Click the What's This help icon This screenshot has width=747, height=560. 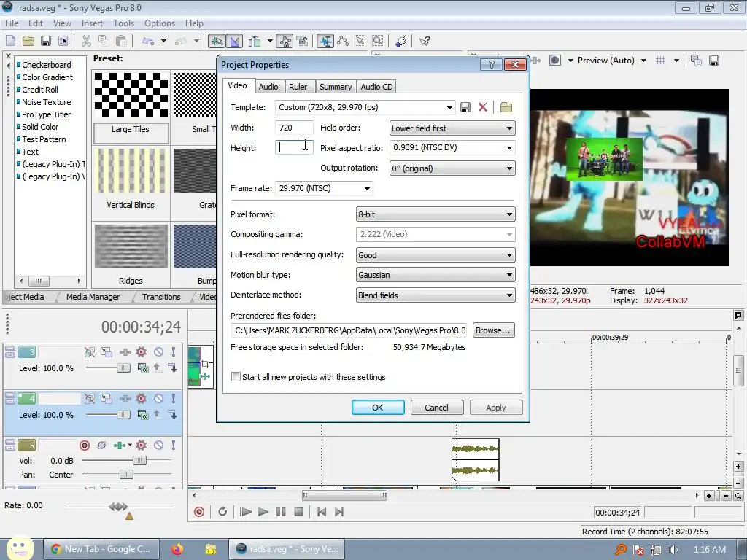[425, 41]
